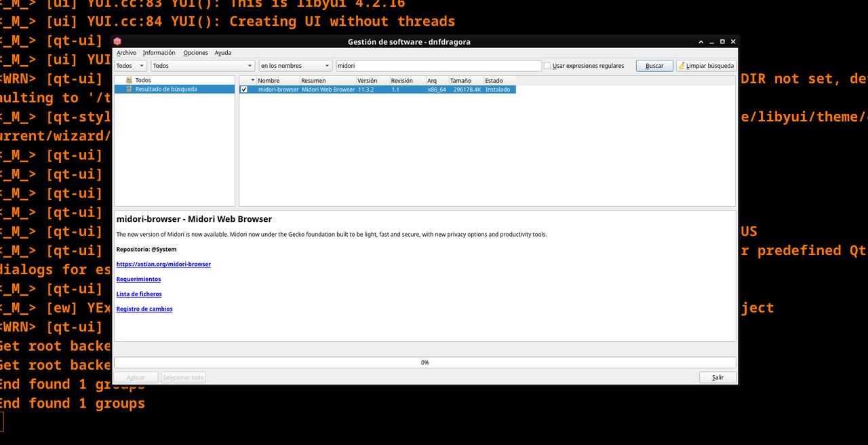Click the Instalado status cell

pyautogui.click(x=500, y=90)
